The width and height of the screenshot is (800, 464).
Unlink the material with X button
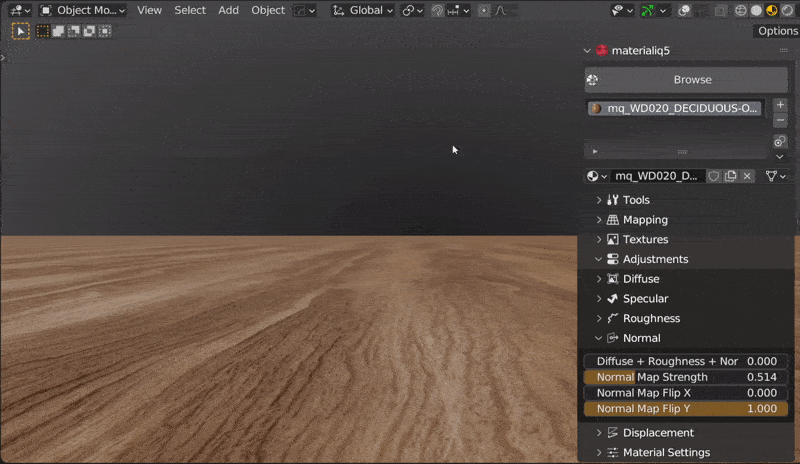point(747,176)
